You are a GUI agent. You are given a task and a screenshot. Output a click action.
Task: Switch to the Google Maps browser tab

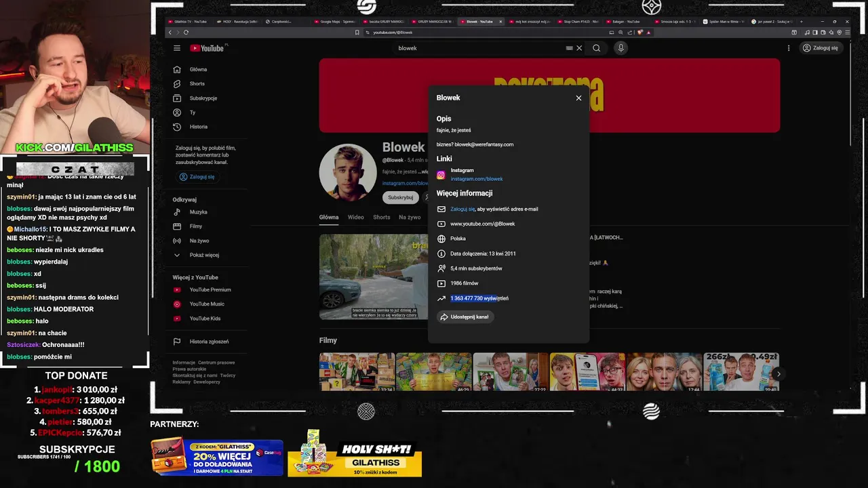336,22
